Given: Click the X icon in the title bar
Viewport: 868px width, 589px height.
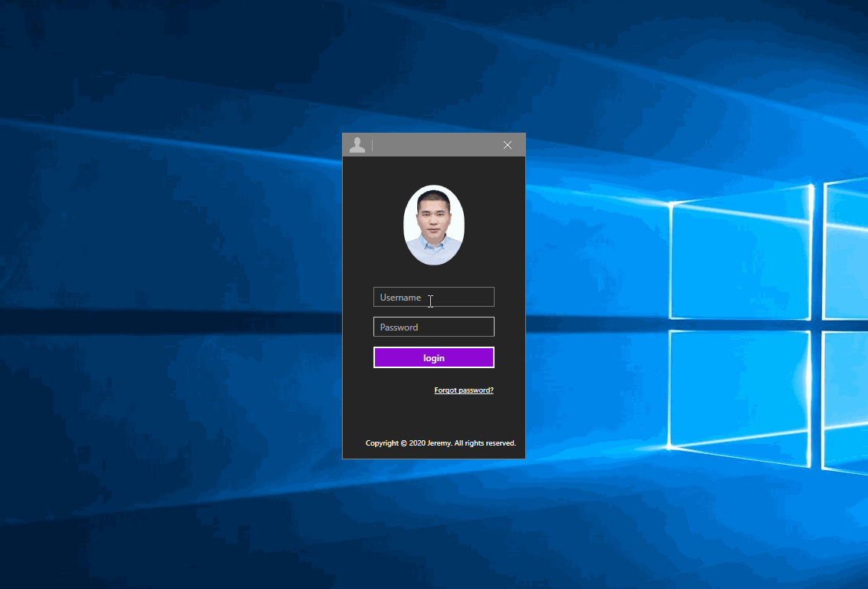Looking at the screenshot, I should [x=508, y=144].
